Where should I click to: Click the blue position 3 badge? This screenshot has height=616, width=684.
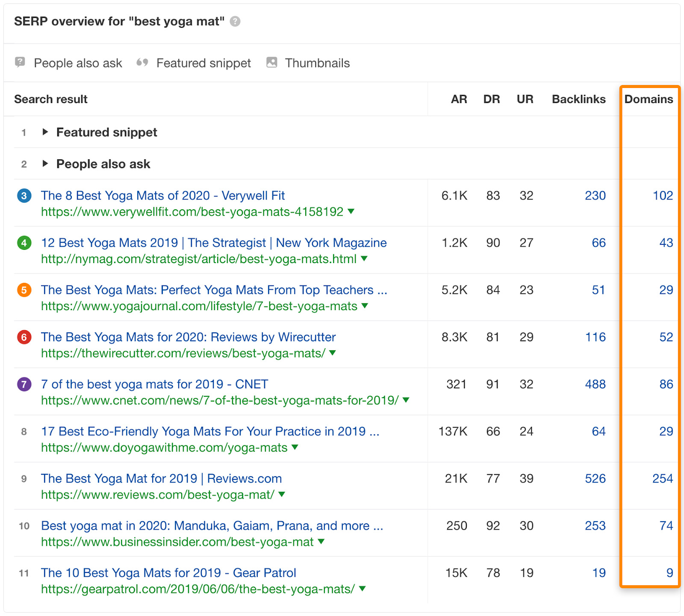pos(24,195)
